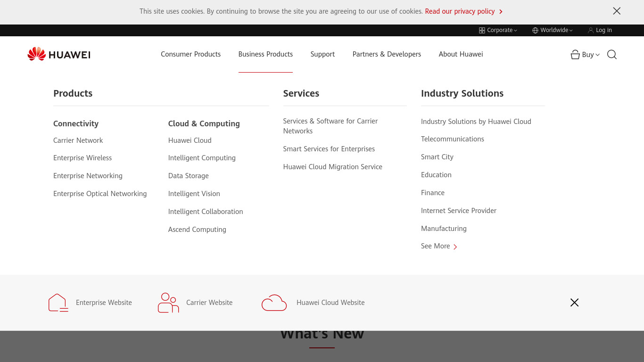Dismiss the cookie banner with X

617,11
